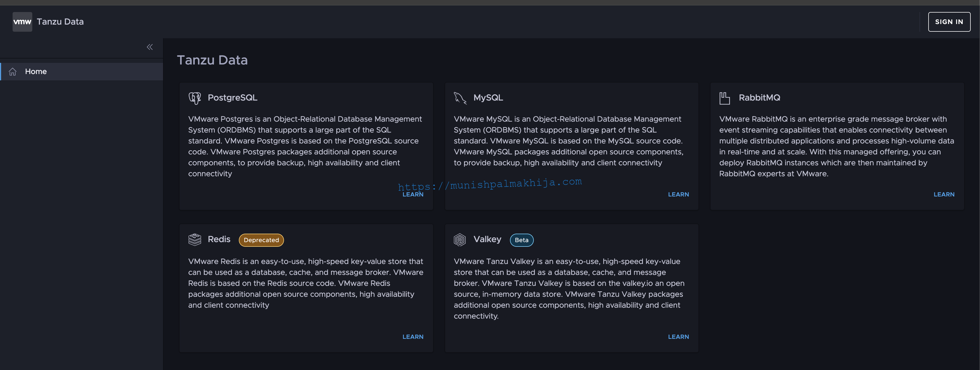Click the PostgreSQL elephant icon
This screenshot has height=370, width=980.
(195, 98)
